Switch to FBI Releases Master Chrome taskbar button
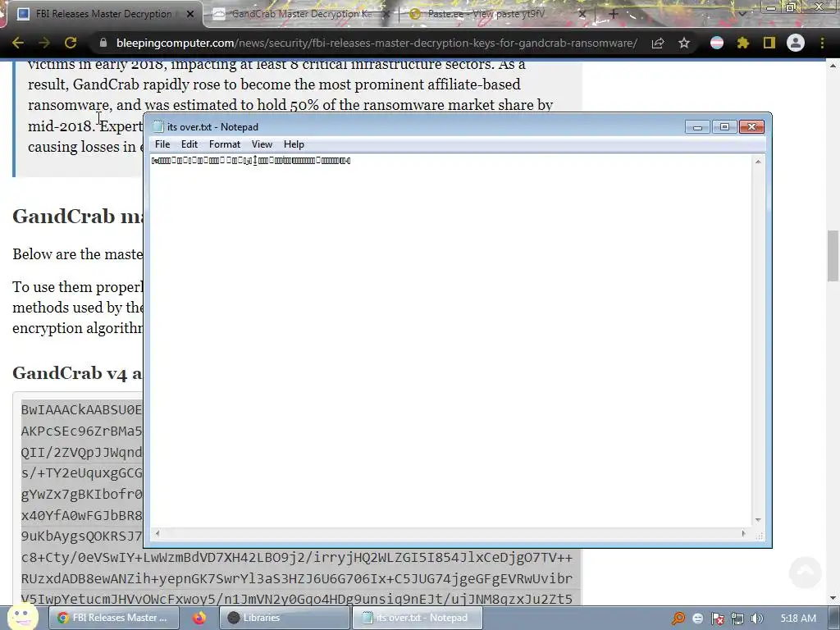The height and width of the screenshot is (630, 840). [x=113, y=618]
